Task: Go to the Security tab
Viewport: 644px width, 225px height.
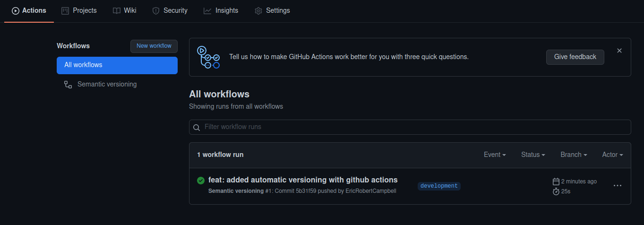Action: (x=170, y=10)
